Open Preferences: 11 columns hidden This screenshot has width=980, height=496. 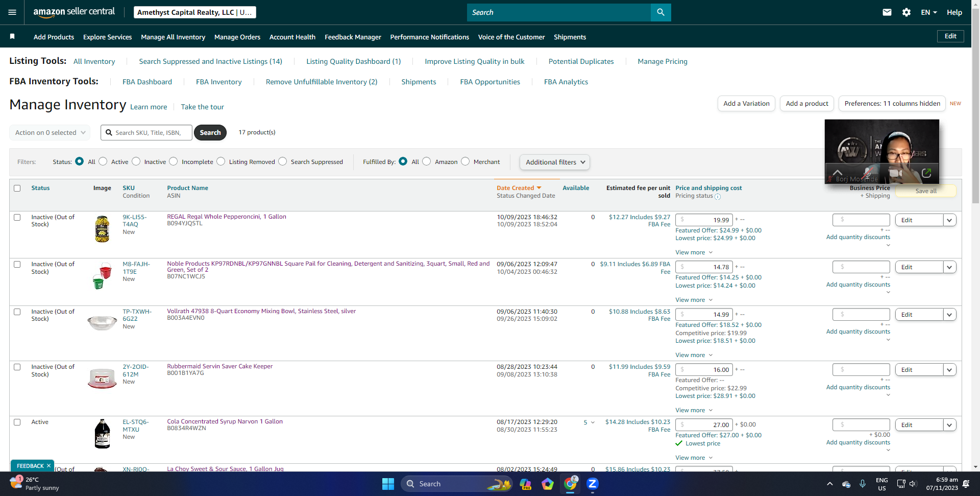click(892, 104)
